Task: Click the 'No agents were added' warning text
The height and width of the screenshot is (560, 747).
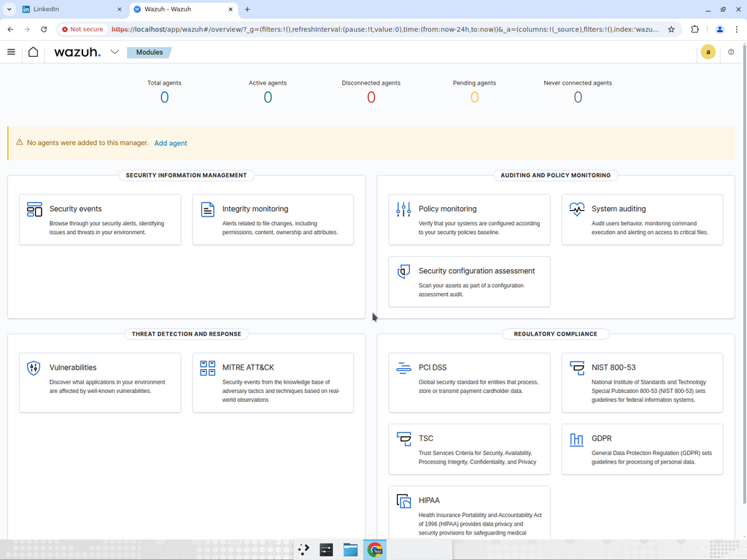Action: point(88,143)
